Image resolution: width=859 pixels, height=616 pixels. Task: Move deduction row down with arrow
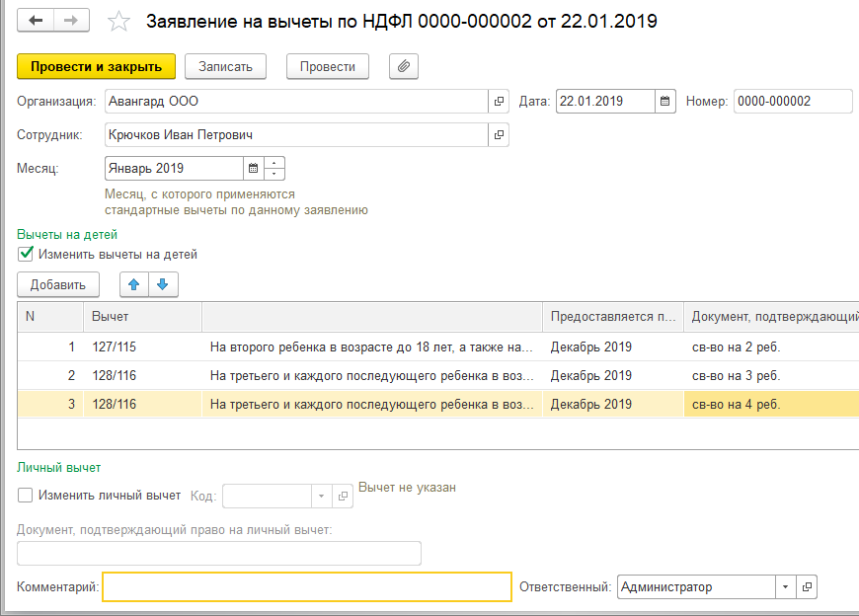(x=163, y=284)
